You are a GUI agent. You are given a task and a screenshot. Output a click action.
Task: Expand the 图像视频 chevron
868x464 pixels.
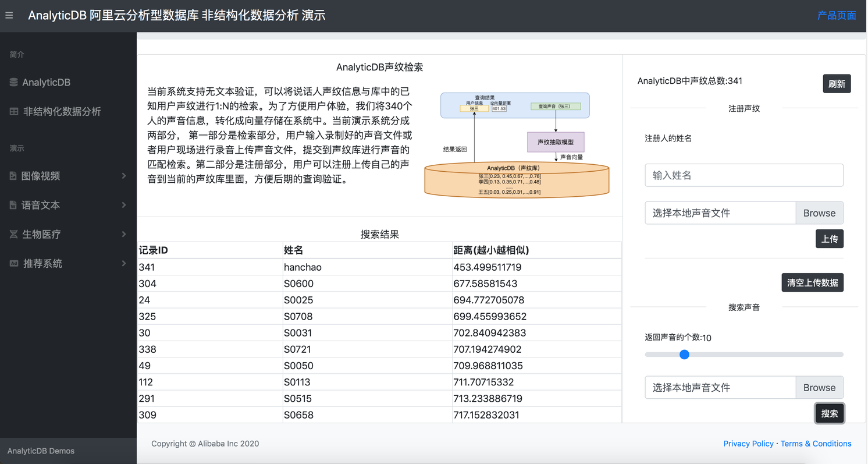[x=124, y=176]
